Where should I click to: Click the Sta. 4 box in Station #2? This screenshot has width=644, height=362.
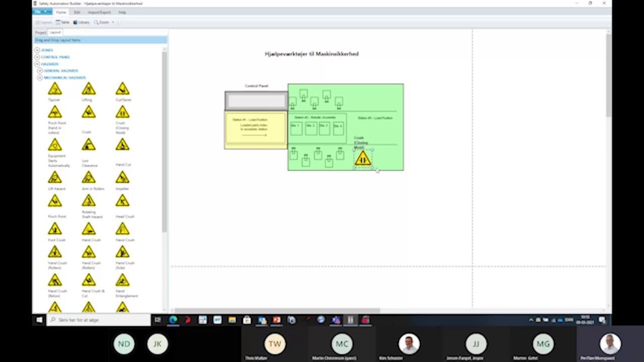pyautogui.click(x=338, y=128)
